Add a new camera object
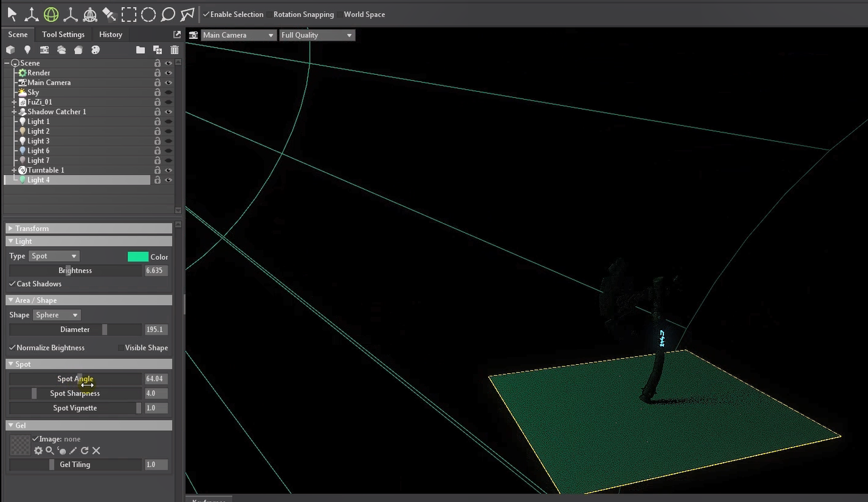The height and width of the screenshot is (502, 868). pyautogui.click(x=44, y=50)
